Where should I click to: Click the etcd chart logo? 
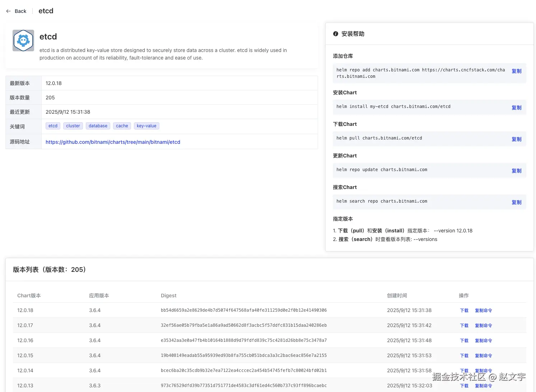tap(23, 41)
